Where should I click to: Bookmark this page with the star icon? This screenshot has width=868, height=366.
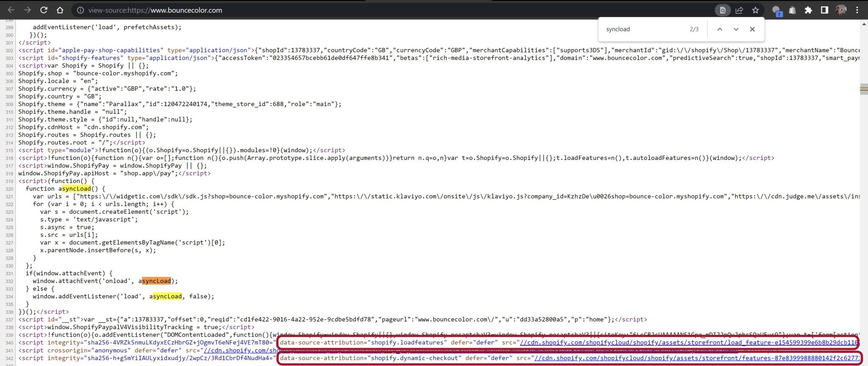pos(755,10)
